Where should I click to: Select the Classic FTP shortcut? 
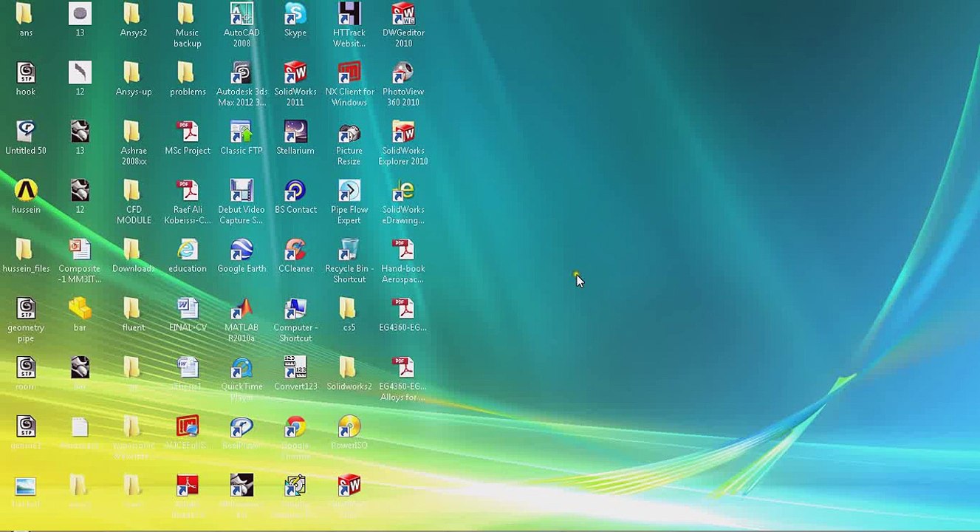tap(241, 132)
